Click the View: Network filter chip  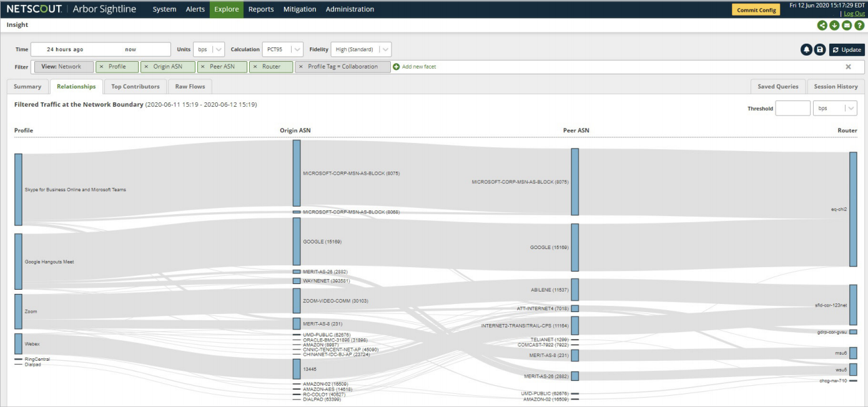tap(64, 67)
